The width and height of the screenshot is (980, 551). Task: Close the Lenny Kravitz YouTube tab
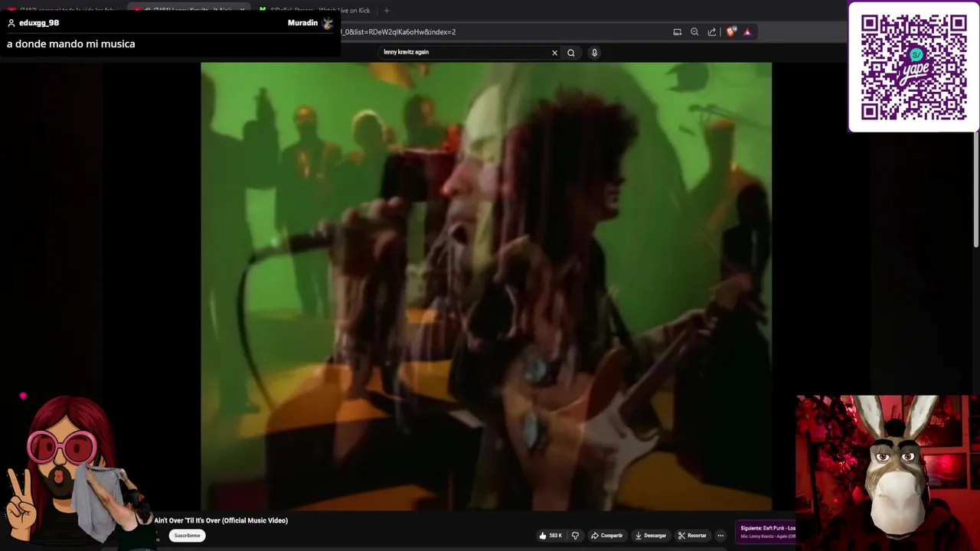242,11
